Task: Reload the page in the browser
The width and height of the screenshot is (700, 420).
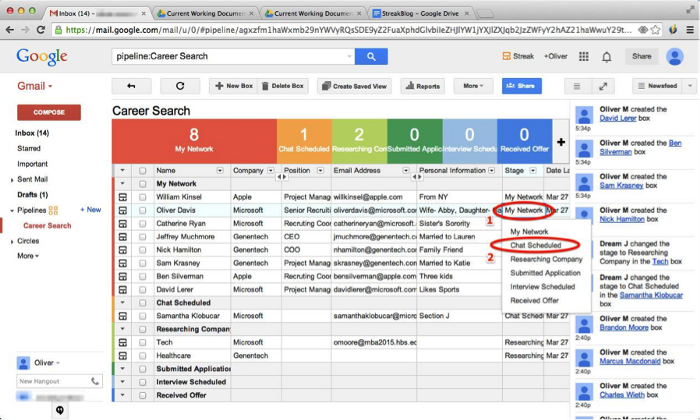Action: coord(41,30)
